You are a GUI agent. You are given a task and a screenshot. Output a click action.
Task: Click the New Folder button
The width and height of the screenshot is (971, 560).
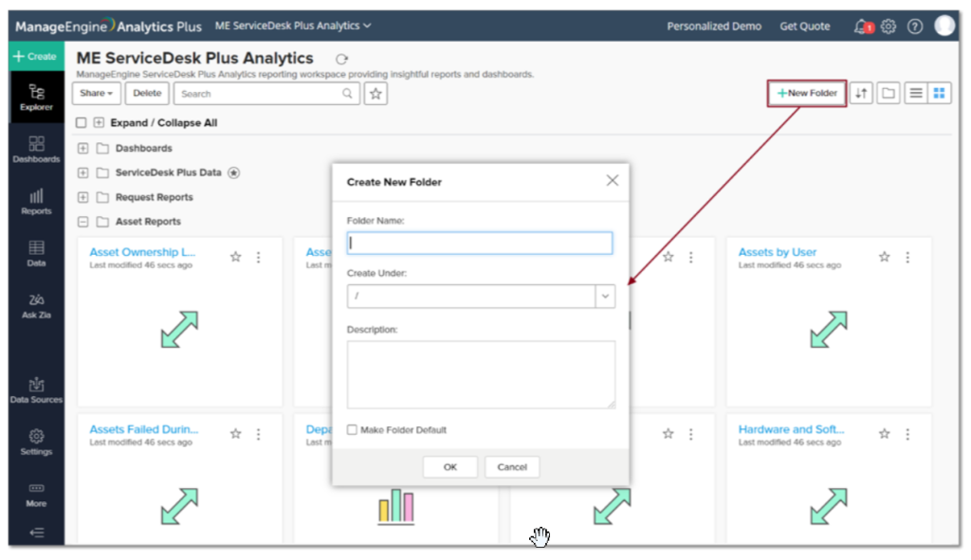click(807, 93)
